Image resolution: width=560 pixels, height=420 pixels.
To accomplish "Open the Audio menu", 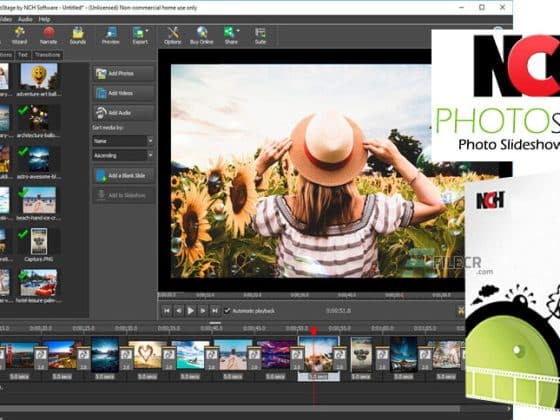I will [x=25, y=19].
